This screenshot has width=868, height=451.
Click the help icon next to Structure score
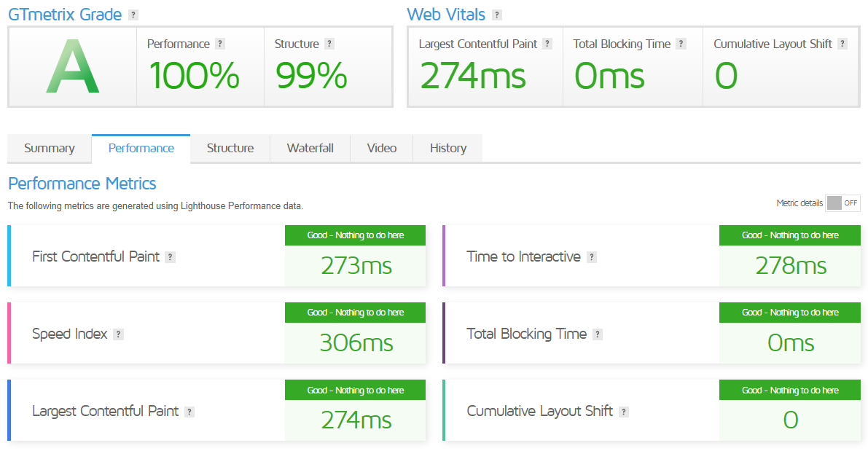(x=329, y=44)
